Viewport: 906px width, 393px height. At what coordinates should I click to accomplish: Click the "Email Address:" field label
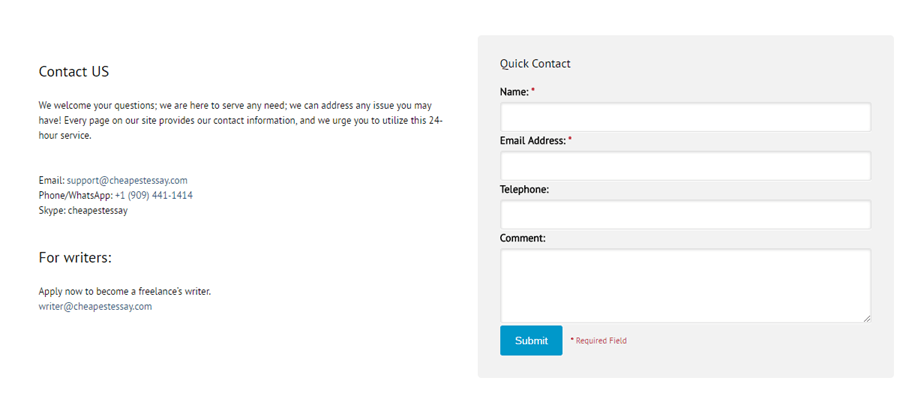point(533,140)
